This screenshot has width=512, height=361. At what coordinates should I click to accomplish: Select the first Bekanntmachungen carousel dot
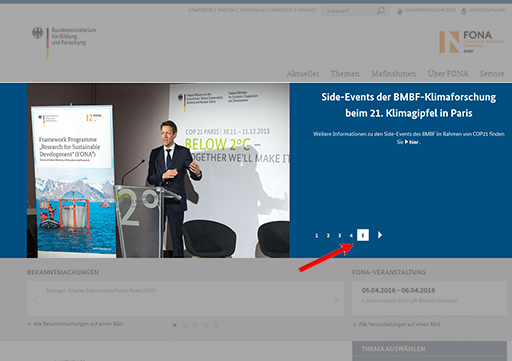pyautogui.click(x=175, y=325)
